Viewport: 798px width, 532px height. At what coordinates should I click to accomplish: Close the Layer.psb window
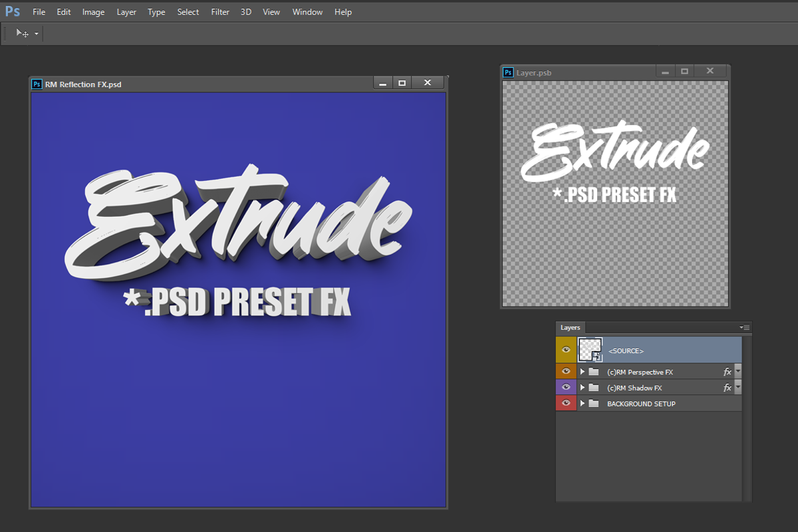[x=710, y=71]
